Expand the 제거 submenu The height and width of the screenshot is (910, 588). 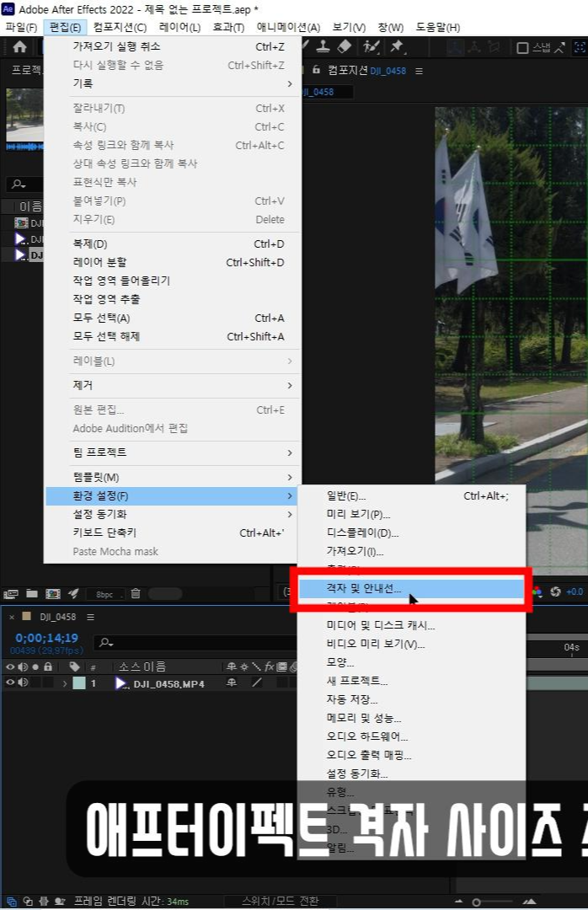[173, 385]
